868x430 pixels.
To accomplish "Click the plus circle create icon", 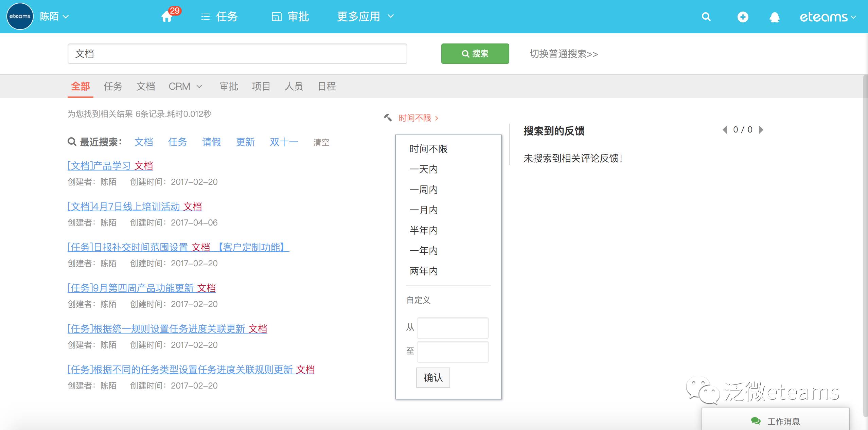I will point(743,17).
